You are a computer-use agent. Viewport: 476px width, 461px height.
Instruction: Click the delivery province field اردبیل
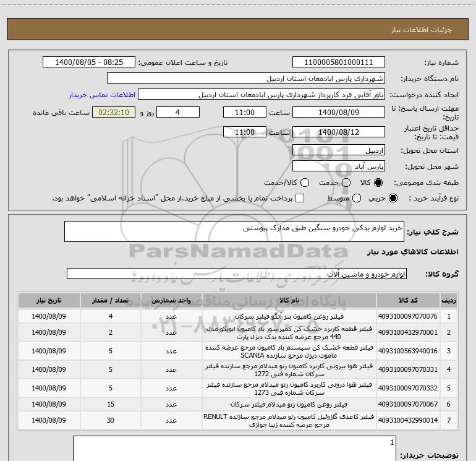(339, 150)
